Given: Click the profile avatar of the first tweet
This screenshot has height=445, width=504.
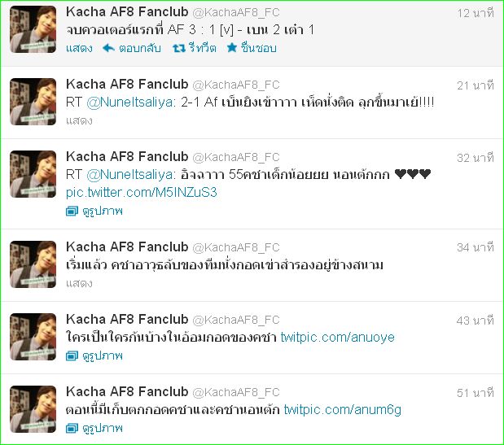Looking at the screenshot, I should coord(33,29).
